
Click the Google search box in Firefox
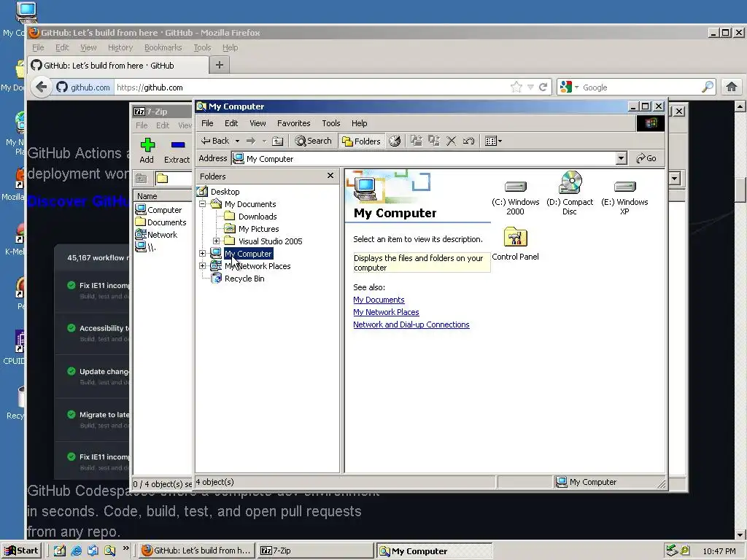640,87
